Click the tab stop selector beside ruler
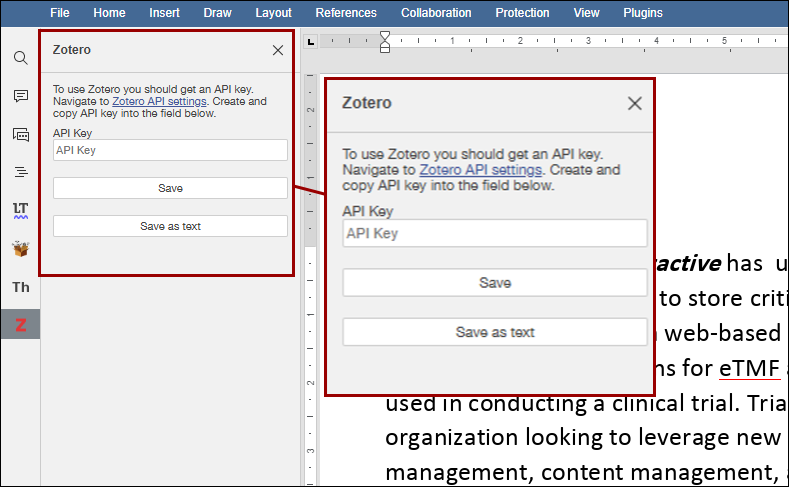 tap(311, 41)
